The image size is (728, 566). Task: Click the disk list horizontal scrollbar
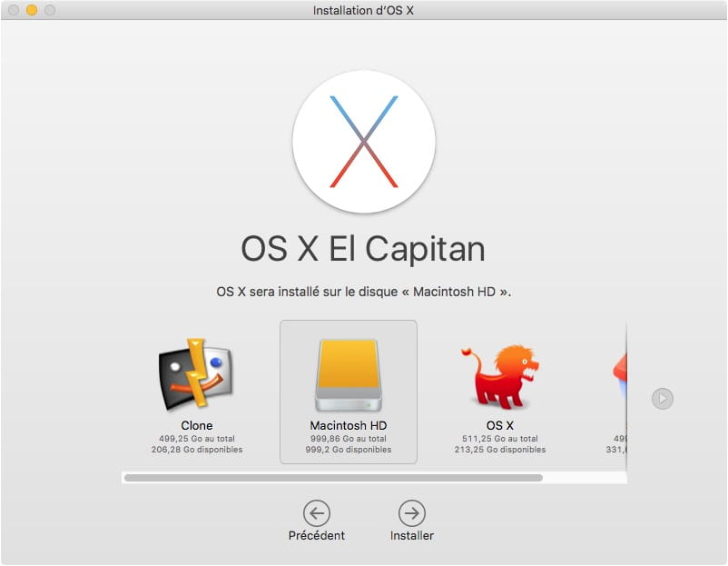[x=333, y=478]
